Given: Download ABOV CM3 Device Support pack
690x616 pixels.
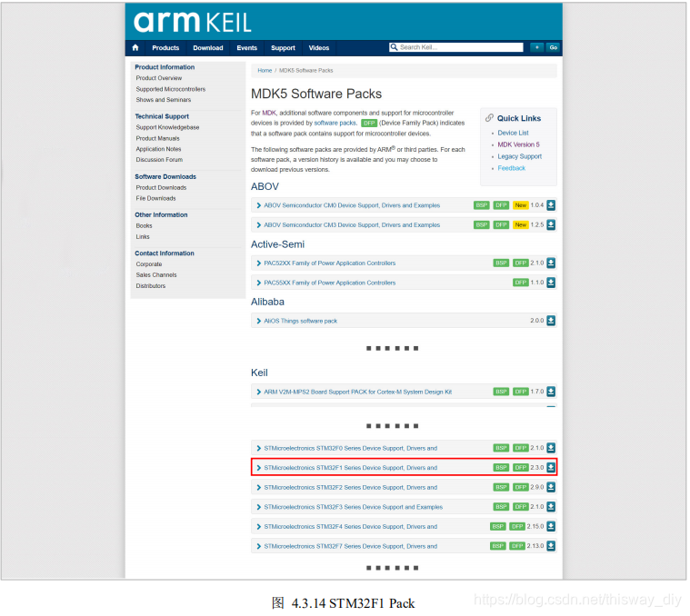Looking at the screenshot, I should [551, 224].
